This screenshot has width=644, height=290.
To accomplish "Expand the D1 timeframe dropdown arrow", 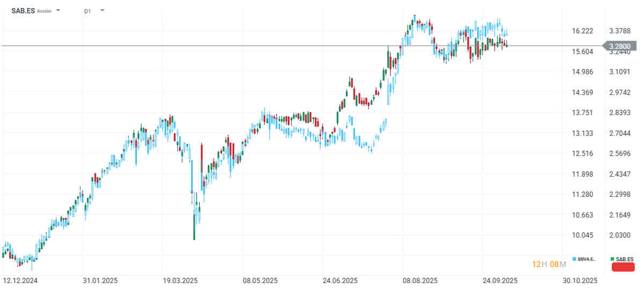I will 102,11.
